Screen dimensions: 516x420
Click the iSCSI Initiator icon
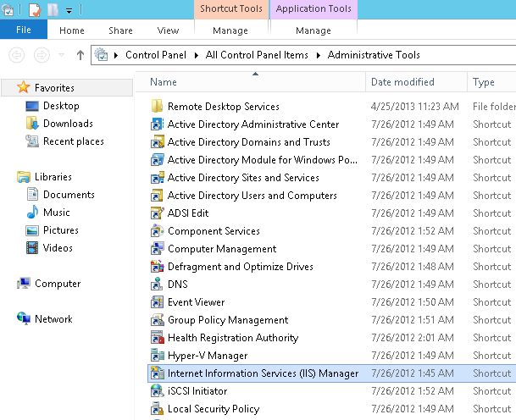coord(157,390)
